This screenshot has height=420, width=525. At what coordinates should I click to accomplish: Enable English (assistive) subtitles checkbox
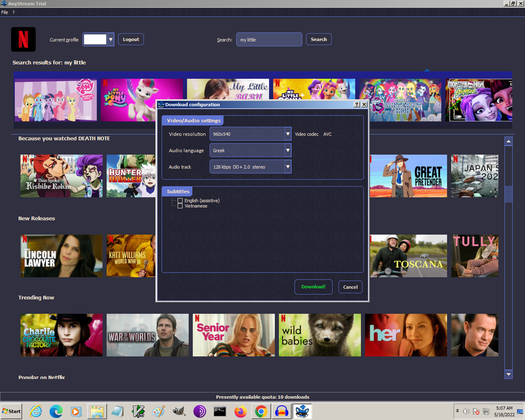point(180,201)
